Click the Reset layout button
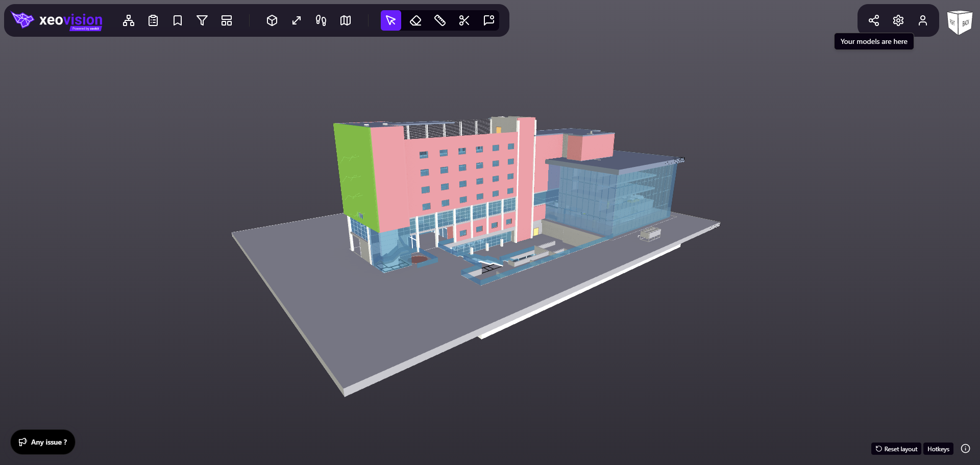 pos(896,449)
